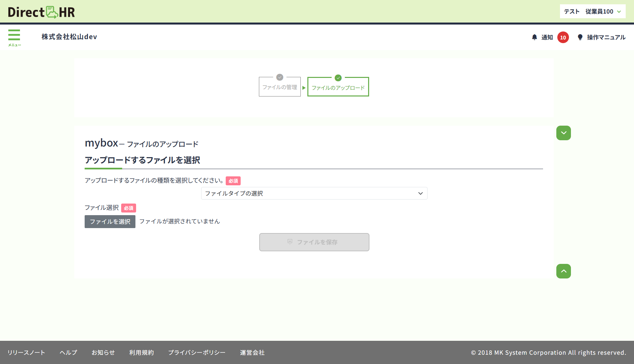This screenshot has width=634, height=364.
Task: Click the ファイルを選択 button
Action: coord(110,221)
